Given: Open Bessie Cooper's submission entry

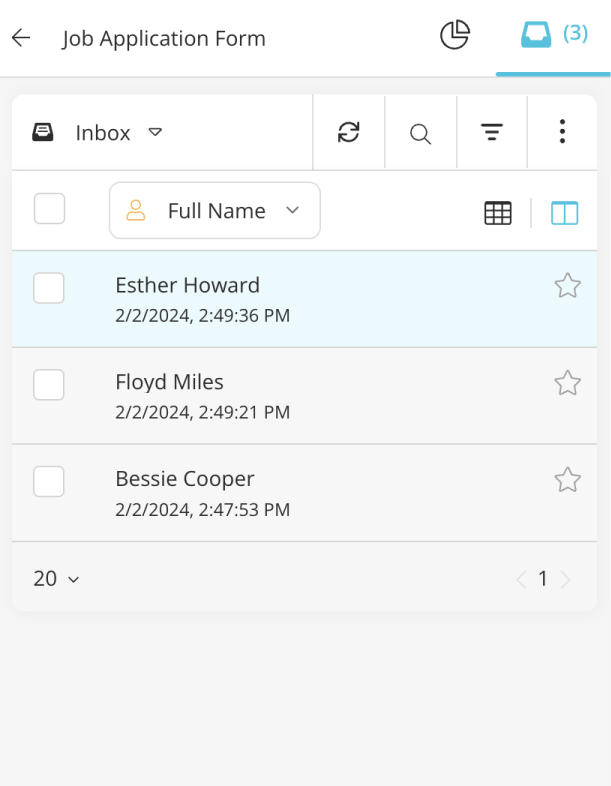Looking at the screenshot, I should pyautogui.click(x=185, y=479).
